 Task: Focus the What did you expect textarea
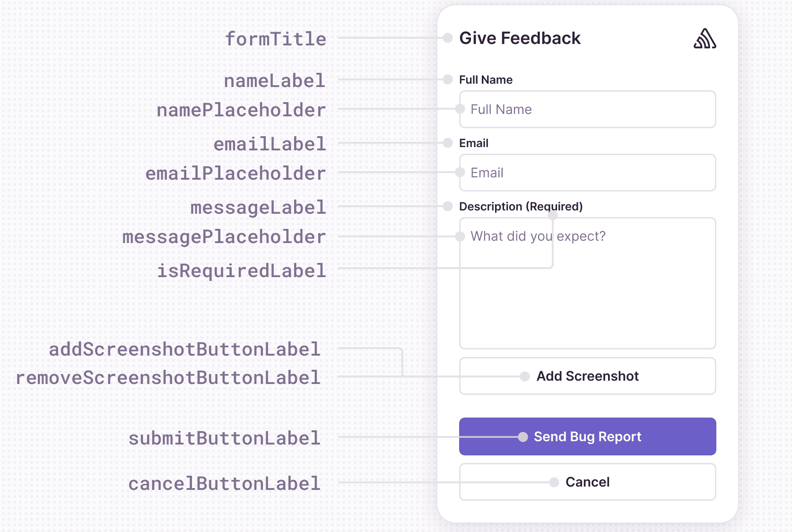point(615,284)
